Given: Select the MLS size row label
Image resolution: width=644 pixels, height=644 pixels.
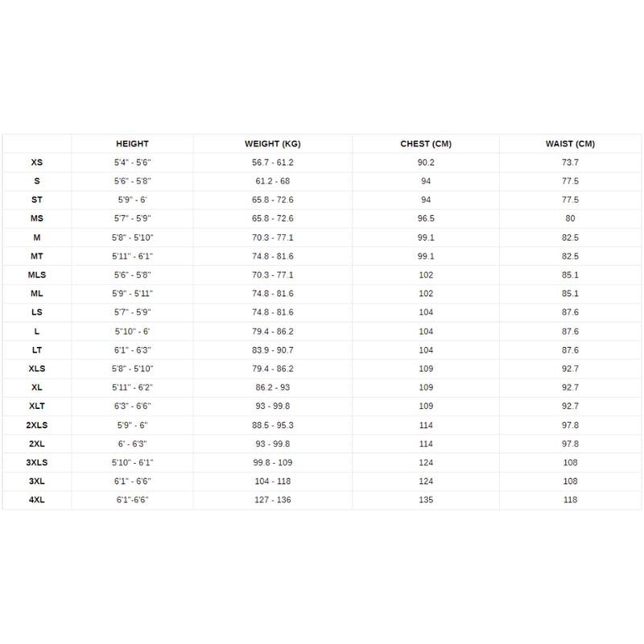Looking at the screenshot, I should [x=37, y=275].
